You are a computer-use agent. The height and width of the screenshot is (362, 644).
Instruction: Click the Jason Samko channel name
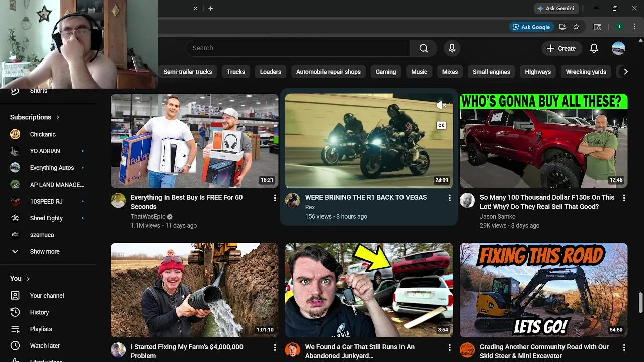[x=498, y=217]
